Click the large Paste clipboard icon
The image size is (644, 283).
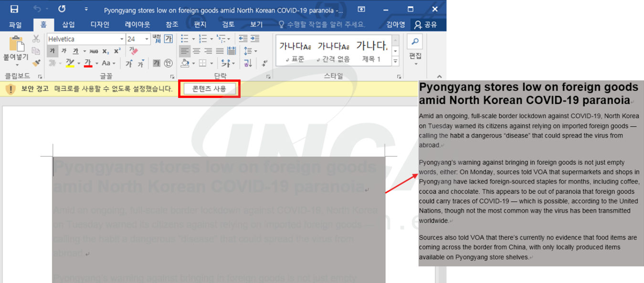(x=16, y=44)
